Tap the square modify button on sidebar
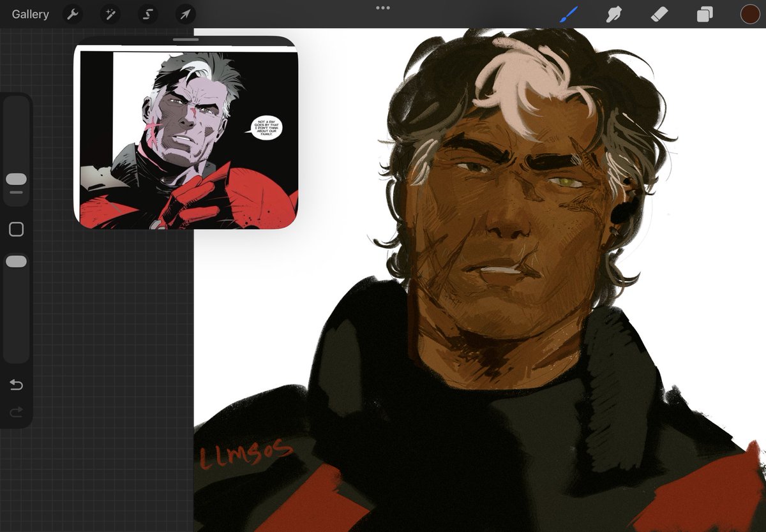This screenshot has height=532, width=766. [16, 230]
